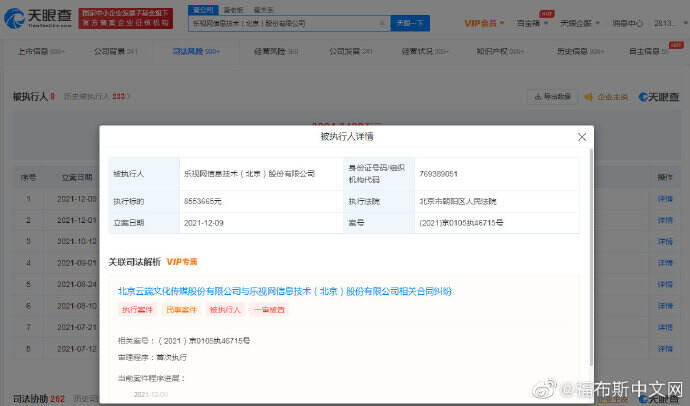Image resolution: width=690 pixels, height=406 pixels.
Task: Switch to the 公司背景 tab
Action: 115,51
